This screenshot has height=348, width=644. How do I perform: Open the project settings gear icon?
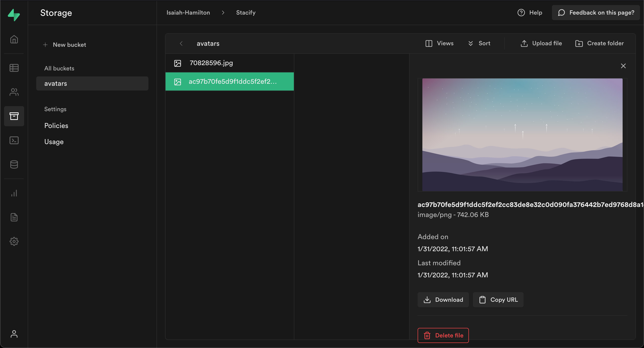14,241
